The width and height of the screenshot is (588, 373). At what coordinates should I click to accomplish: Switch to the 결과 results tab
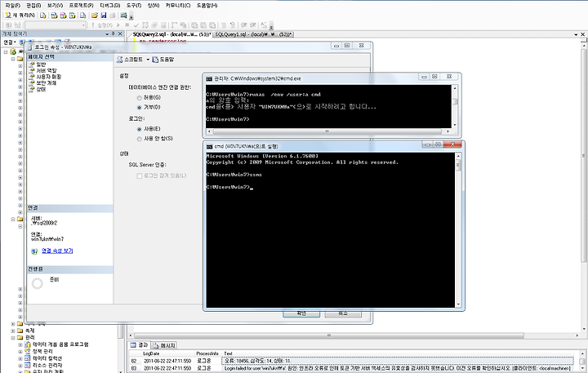140,345
